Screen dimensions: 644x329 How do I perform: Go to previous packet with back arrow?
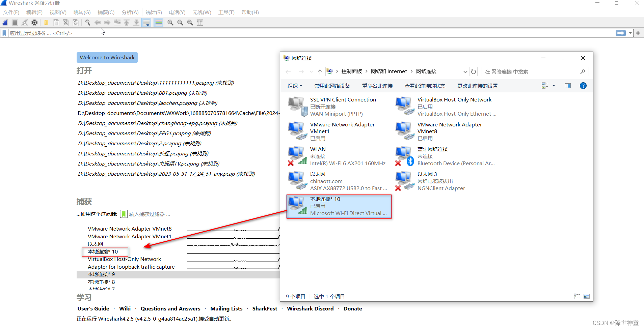[x=98, y=23]
